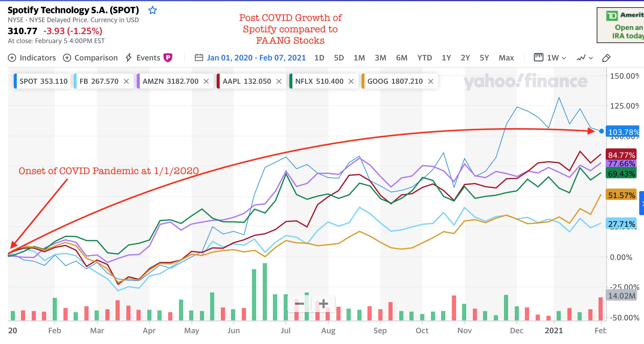Remove FB comparison from chart
Viewport: 644px width, 344px height.
(x=126, y=81)
